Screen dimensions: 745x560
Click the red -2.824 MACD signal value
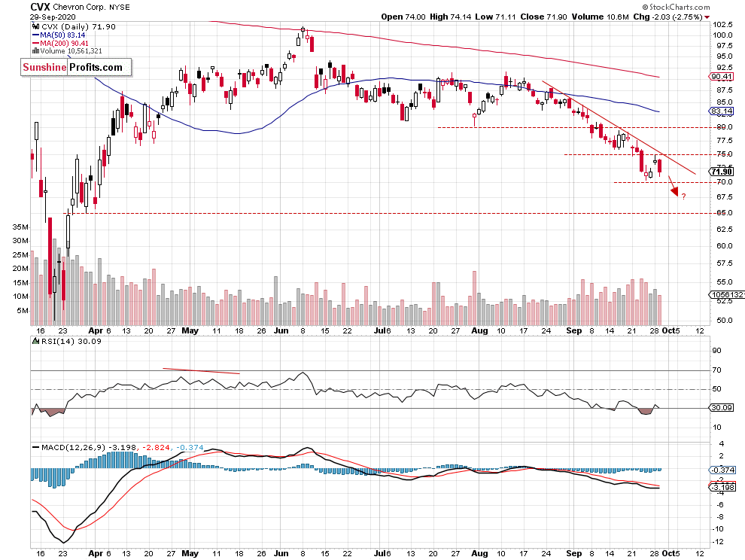[155, 448]
